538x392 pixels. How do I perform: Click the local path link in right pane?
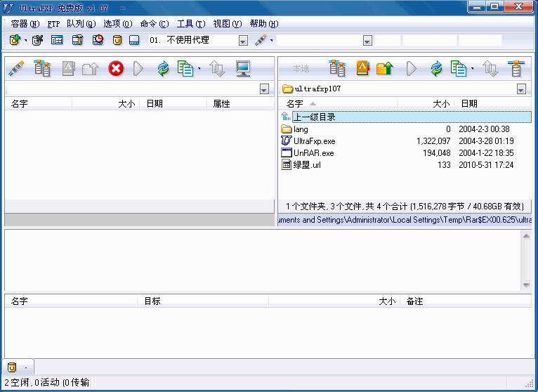pos(405,220)
